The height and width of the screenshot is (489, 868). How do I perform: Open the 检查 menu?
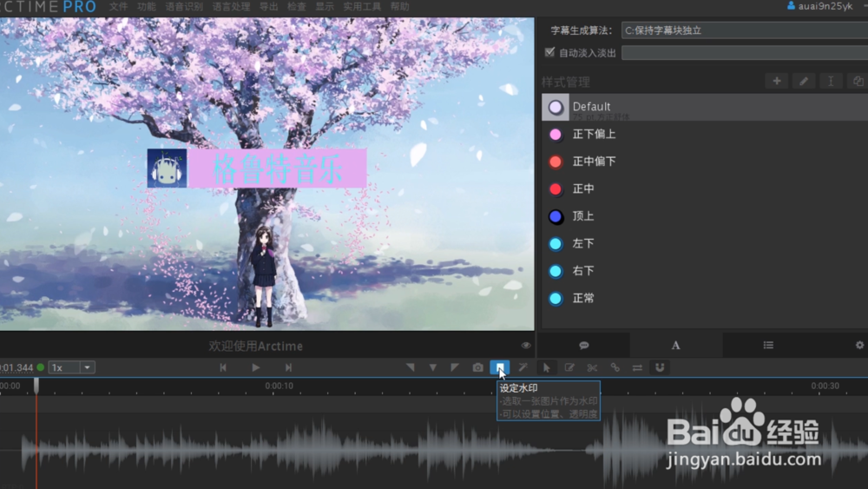297,7
